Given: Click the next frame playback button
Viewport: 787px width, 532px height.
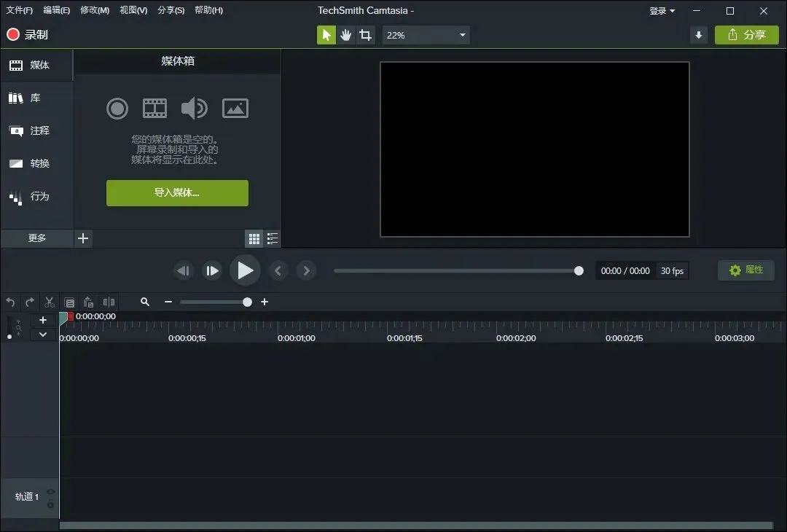Looking at the screenshot, I should tap(212, 271).
